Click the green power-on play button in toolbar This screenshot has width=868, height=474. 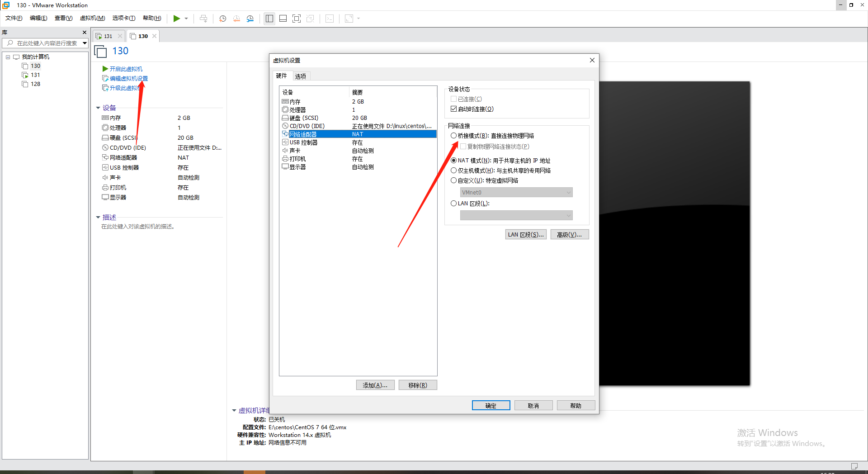[176, 19]
